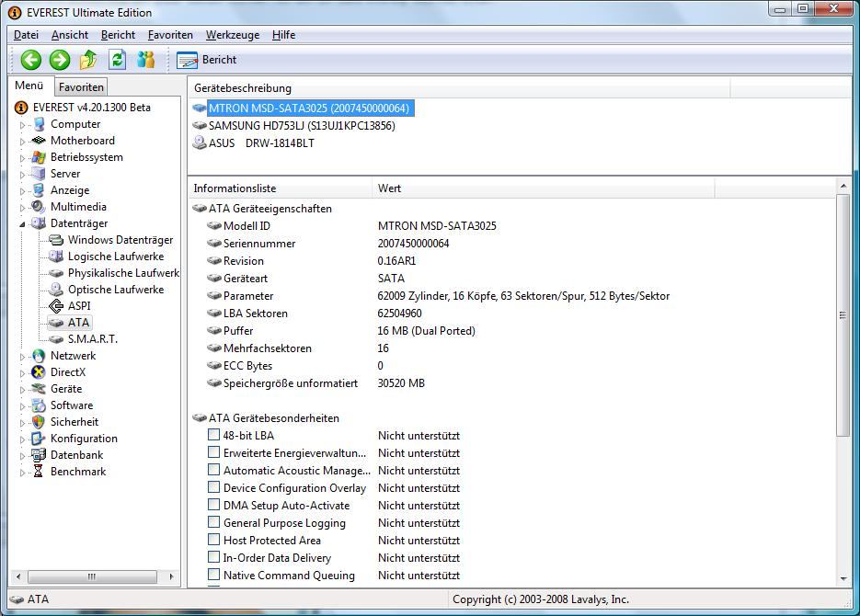Click the Informationsliste column header

pos(280,188)
